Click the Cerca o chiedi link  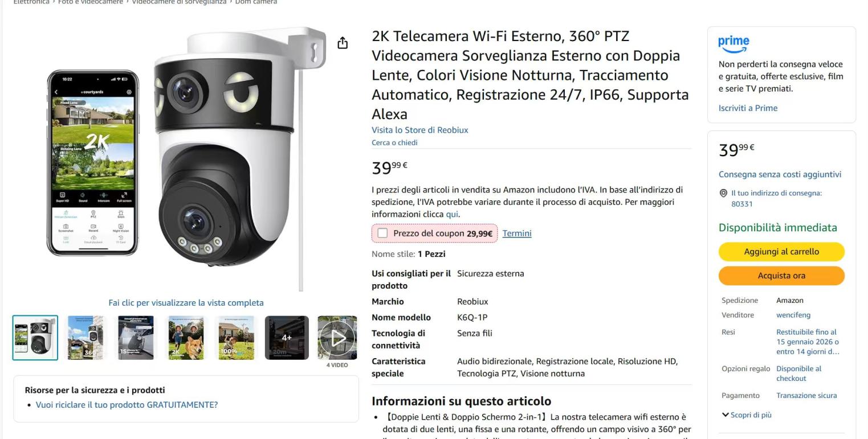(394, 143)
